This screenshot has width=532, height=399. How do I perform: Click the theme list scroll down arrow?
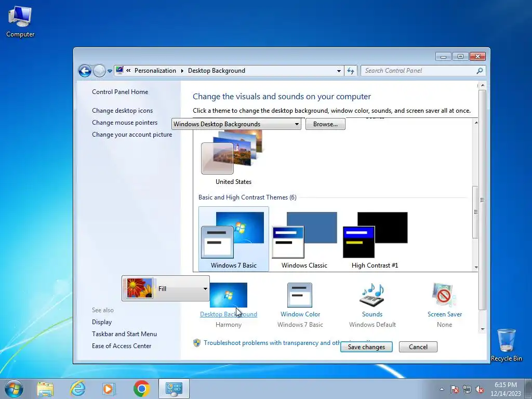coord(476,268)
